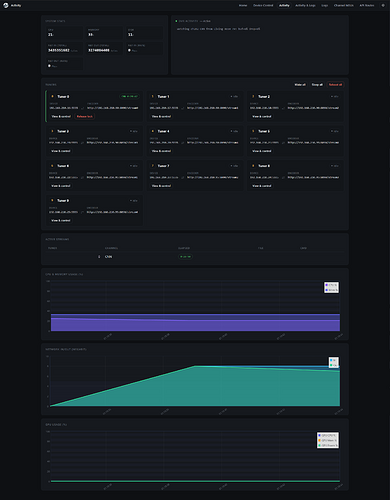Click View & control on Tuner 9

pyautogui.click(x=61, y=220)
